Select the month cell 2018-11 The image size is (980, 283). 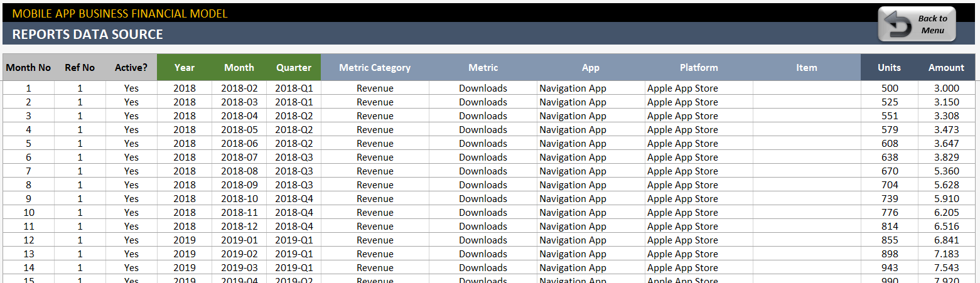[239, 213]
